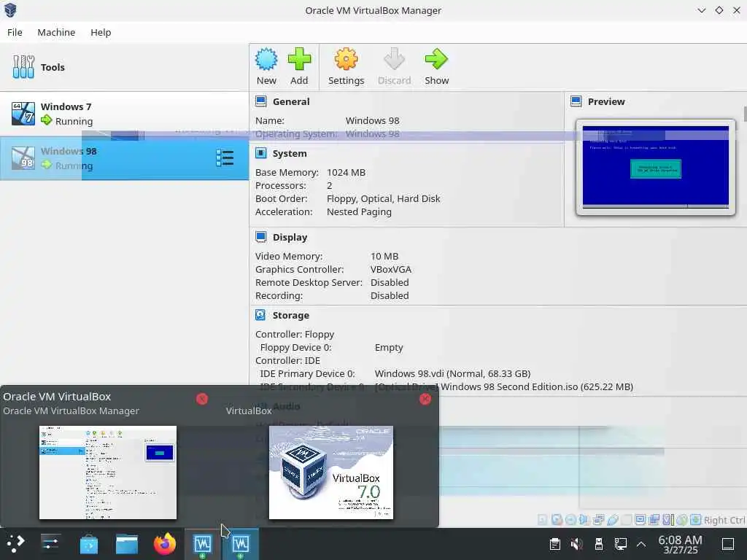Click the General section header

290,101
